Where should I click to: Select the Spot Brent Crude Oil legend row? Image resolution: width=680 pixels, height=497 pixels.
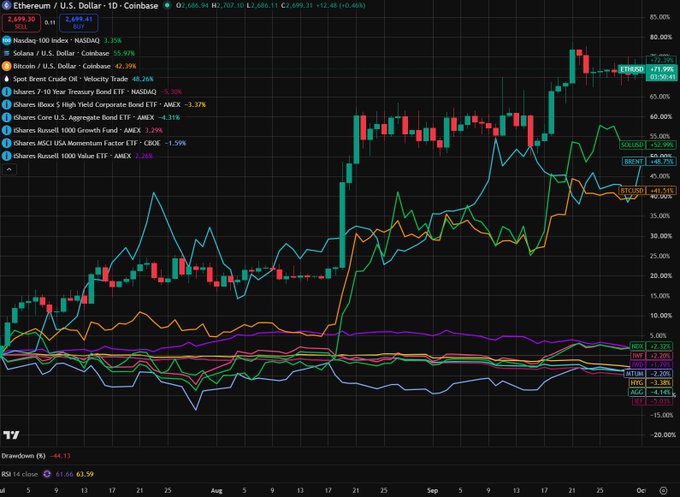pos(78,79)
